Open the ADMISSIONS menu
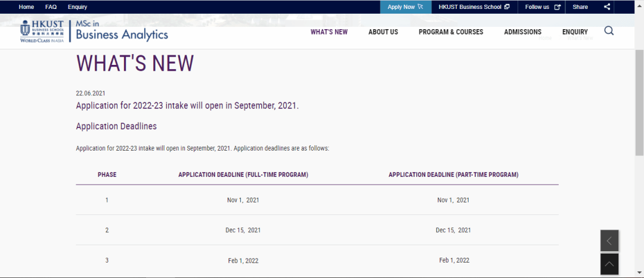644x278 pixels. [523, 32]
